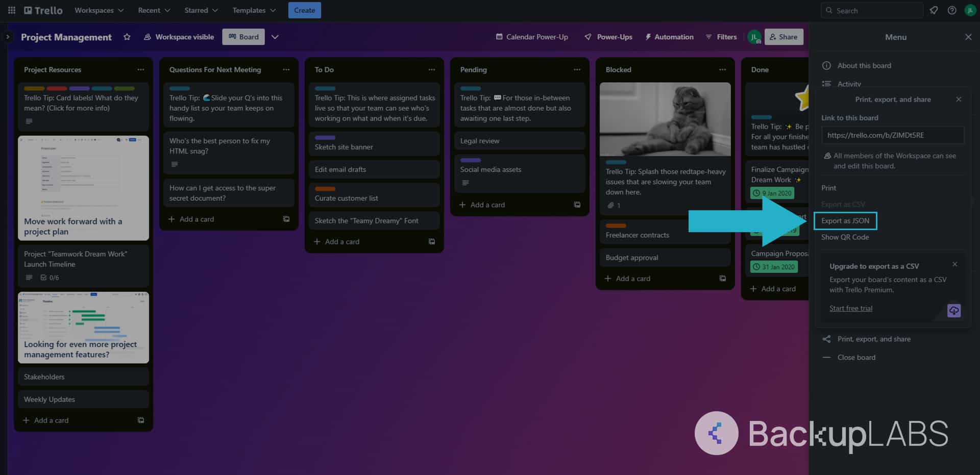The image size is (980, 475).
Task: Open the Recent boards menu
Action: click(x=154, y=10)
